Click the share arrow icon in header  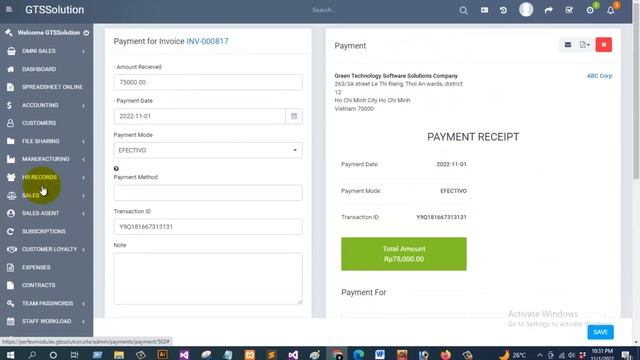coord(548,10)
